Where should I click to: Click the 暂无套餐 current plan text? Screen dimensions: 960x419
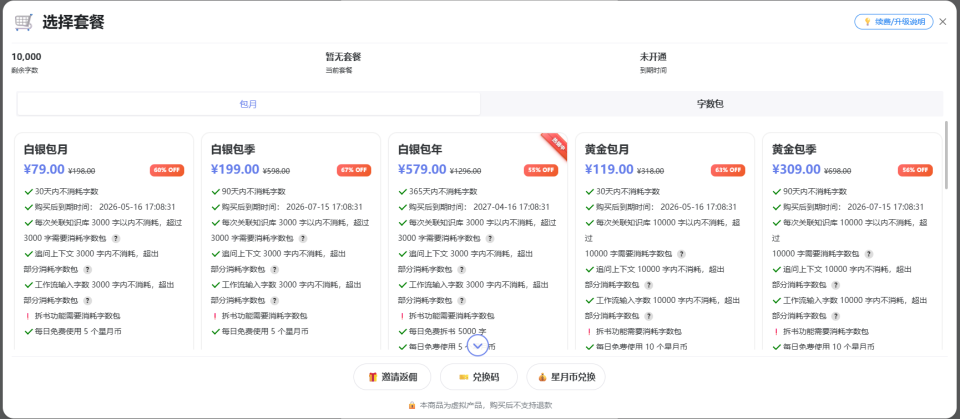click(343, 57)
